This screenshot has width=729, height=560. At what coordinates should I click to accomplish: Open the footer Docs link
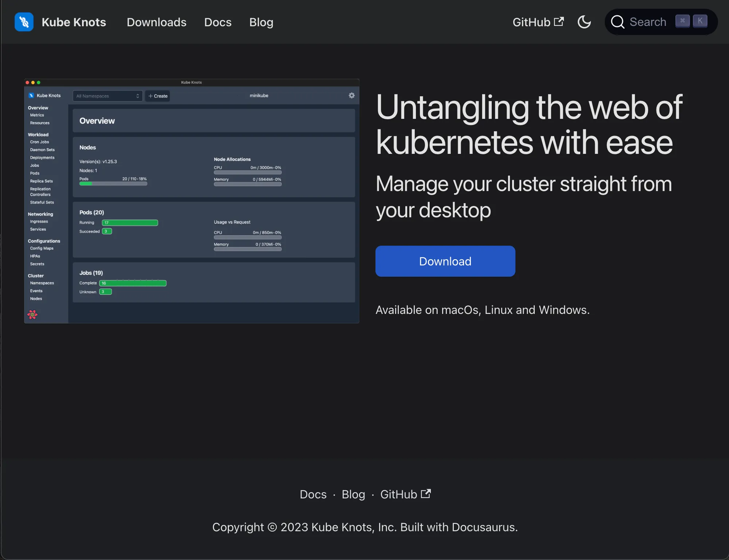[x=313, y=494]
